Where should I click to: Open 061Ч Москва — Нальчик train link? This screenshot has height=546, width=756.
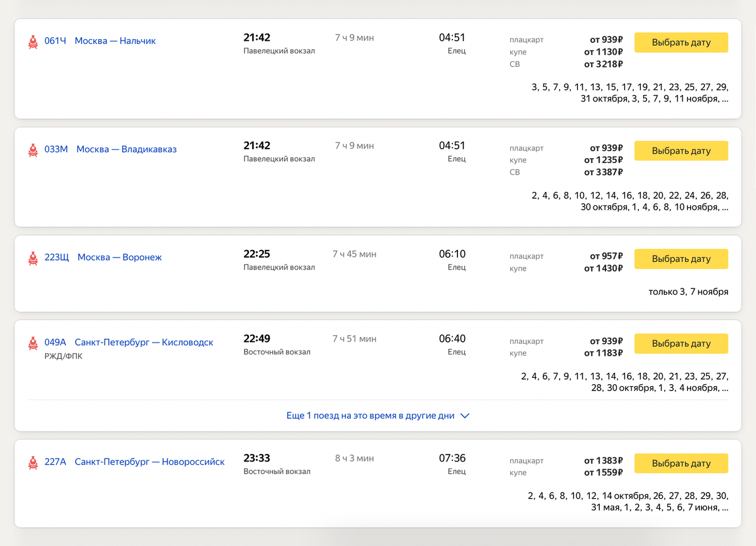point(100,41)
